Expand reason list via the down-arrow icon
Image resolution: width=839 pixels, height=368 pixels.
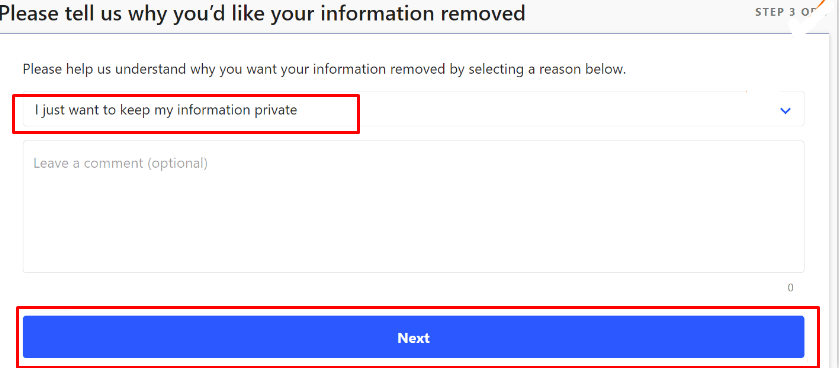(x=785, y=111)
